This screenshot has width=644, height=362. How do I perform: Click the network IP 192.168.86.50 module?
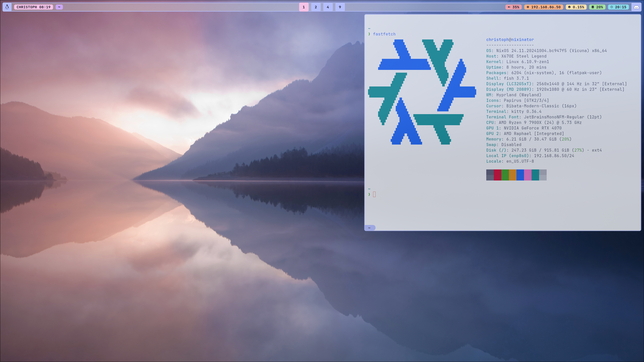(x=544, y=7)
